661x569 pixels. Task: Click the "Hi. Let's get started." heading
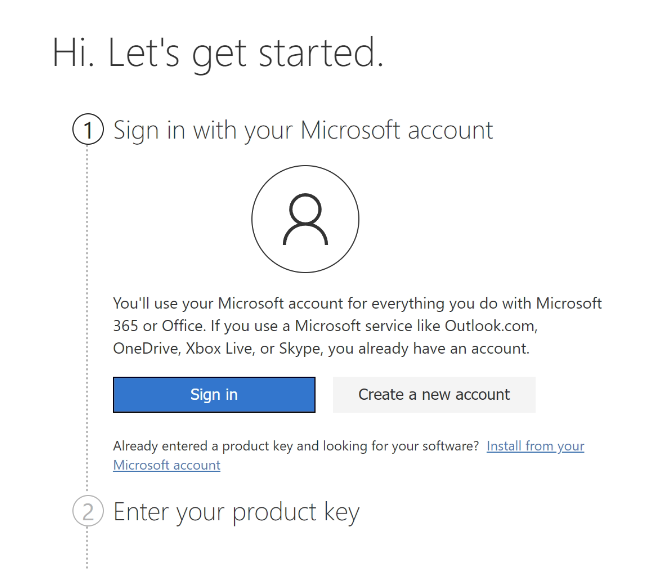coord(218,52)
